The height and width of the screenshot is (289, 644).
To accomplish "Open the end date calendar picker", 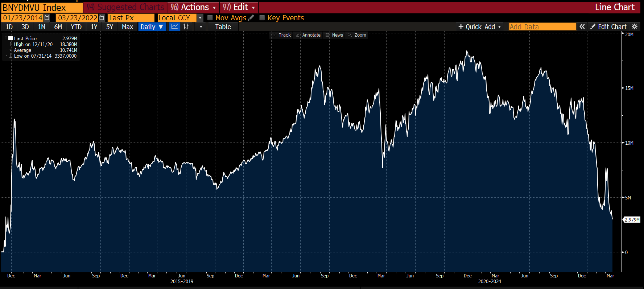I will pyautogui.click(x=102, y=18).
